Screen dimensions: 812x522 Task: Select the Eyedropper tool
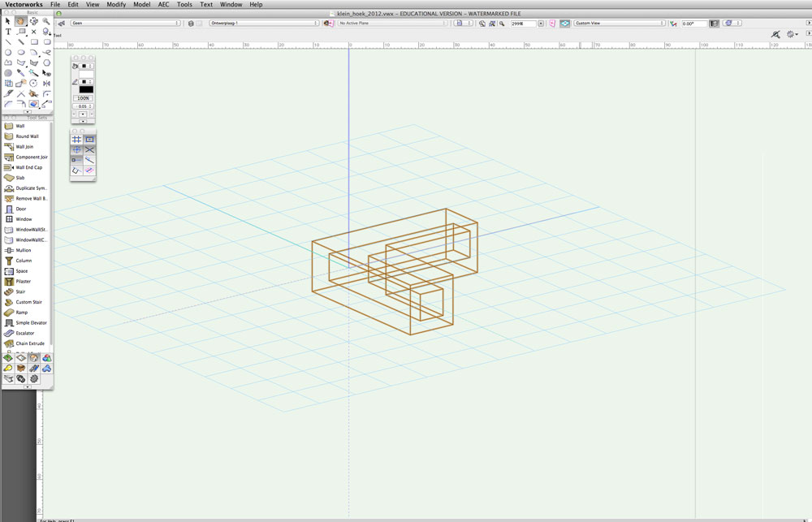21,73
